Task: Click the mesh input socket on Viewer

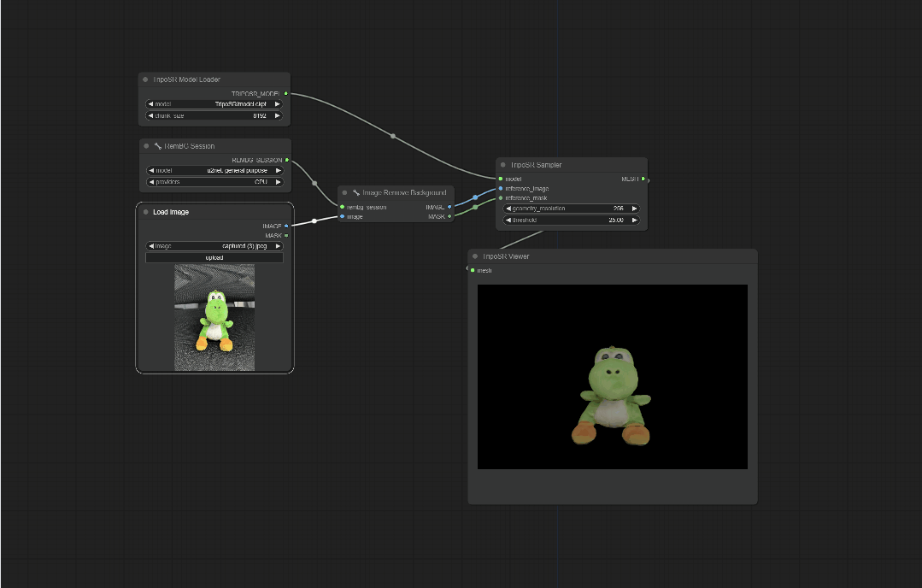Action: 473,270
